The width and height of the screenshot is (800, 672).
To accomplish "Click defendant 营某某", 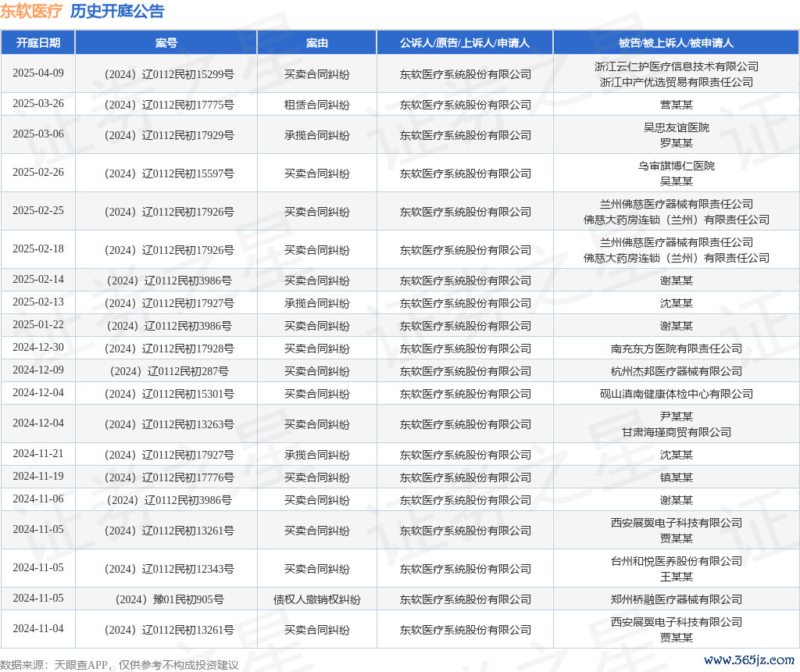I will click(x=676, y=105).
